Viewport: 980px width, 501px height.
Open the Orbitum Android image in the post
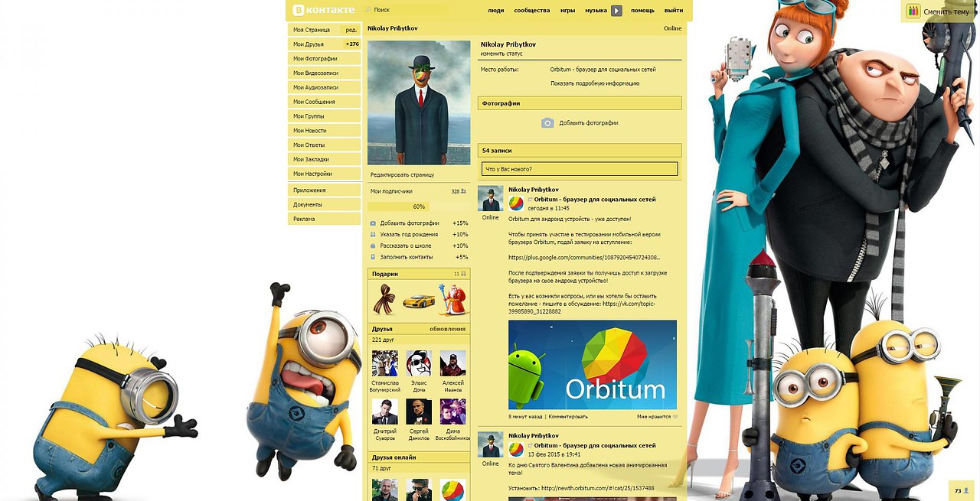coord(593,365)
